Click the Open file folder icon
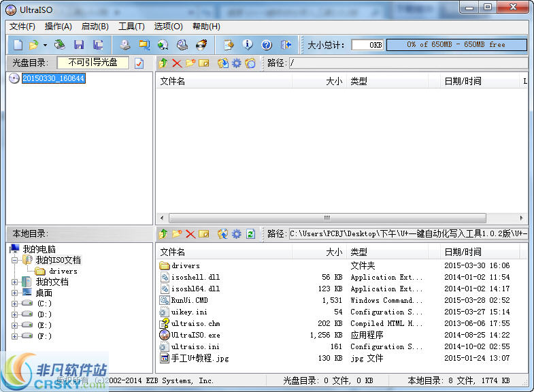The height and width of the screenshot is (392, 534). (34, 45)
